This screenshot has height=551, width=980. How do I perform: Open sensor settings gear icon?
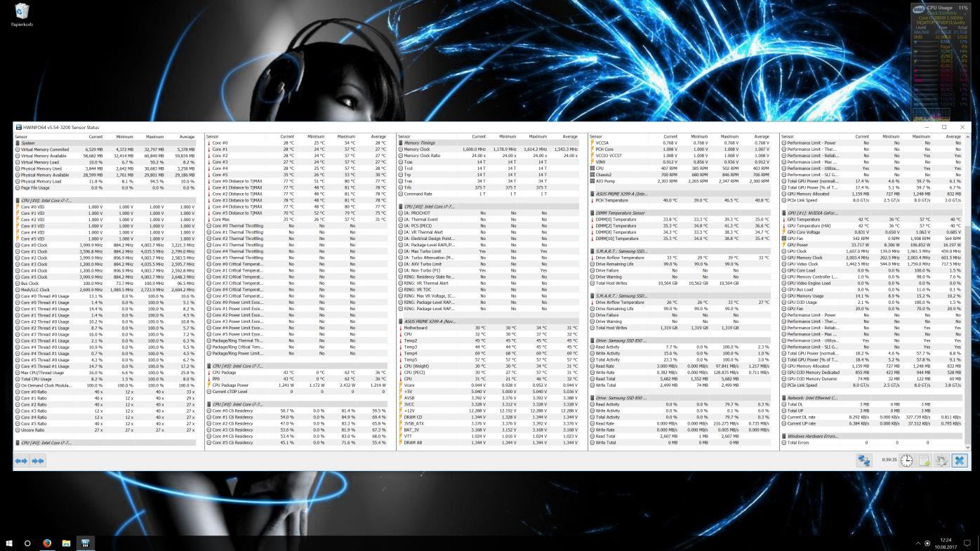[x=941, y=460]
